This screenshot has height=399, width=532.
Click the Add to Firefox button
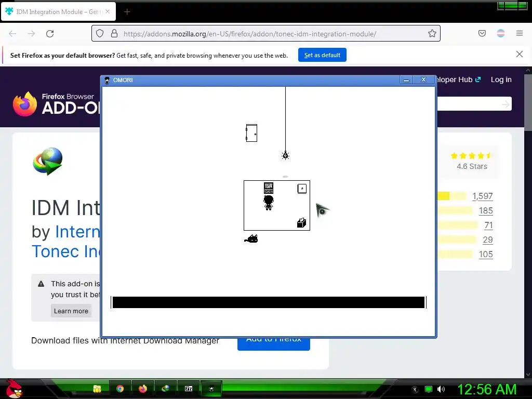pos(273,343)
